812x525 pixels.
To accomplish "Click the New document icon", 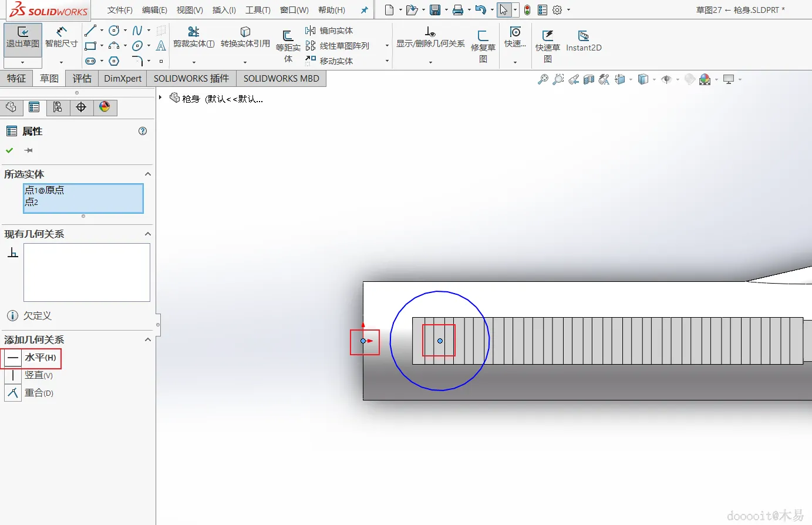I will click(x=389, y=10).
